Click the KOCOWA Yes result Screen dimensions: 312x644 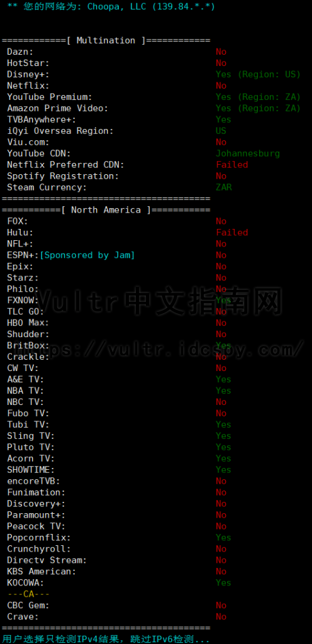pos(224,582)
